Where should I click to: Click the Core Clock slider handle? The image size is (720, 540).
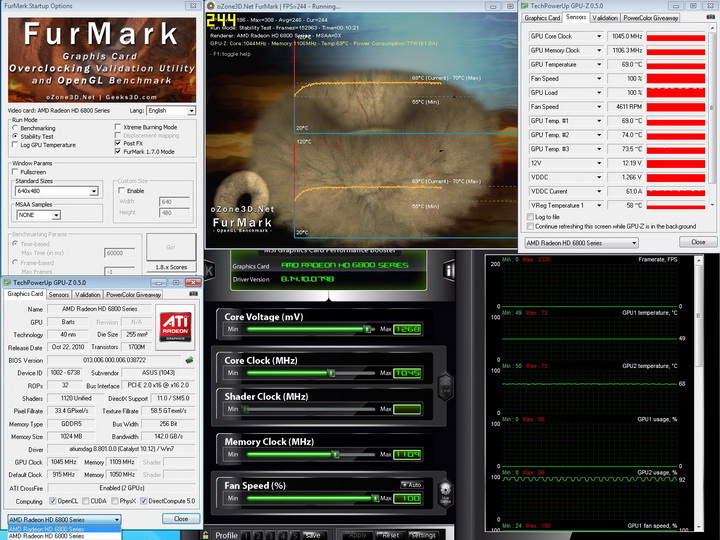pyautogui.click(x=331, y=373)
